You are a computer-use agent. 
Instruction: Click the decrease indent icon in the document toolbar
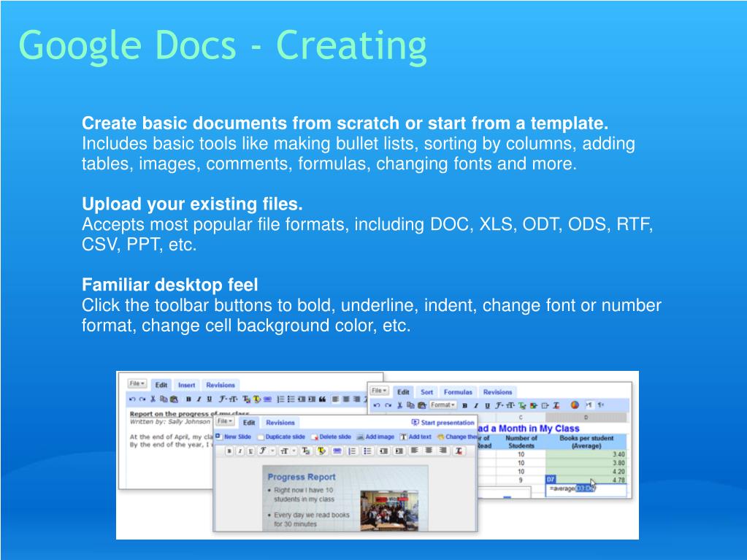(x=302, y=399)
